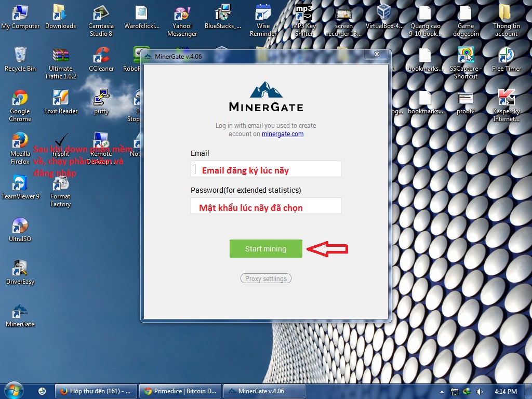Click the taskbar clock 4:14 PM
532x399 pixels.
[506, 392]
